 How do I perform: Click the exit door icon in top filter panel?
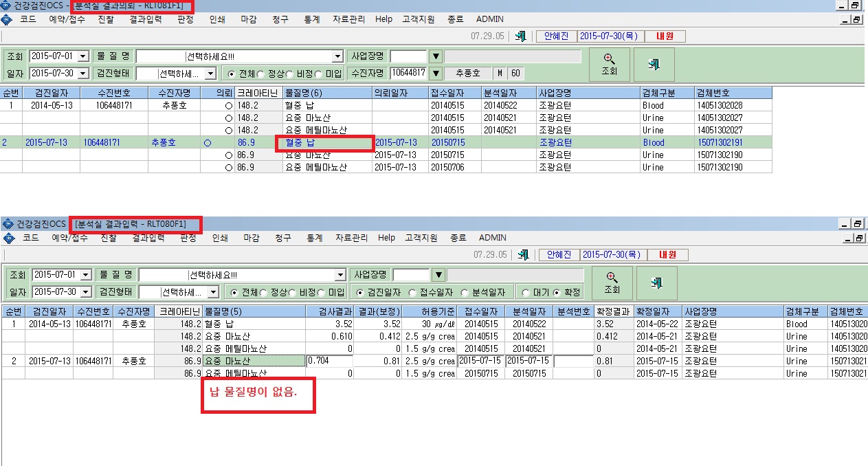tap(654, 65)
